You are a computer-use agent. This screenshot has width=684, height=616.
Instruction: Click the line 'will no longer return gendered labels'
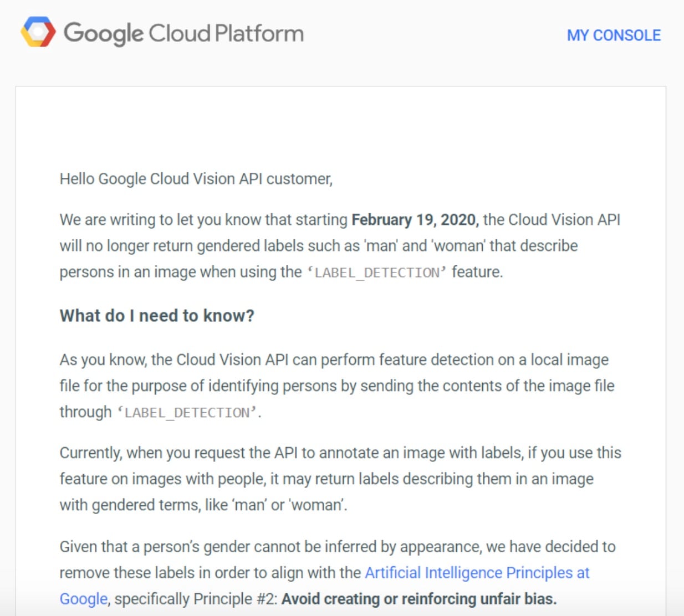click(x=319, y=246)
